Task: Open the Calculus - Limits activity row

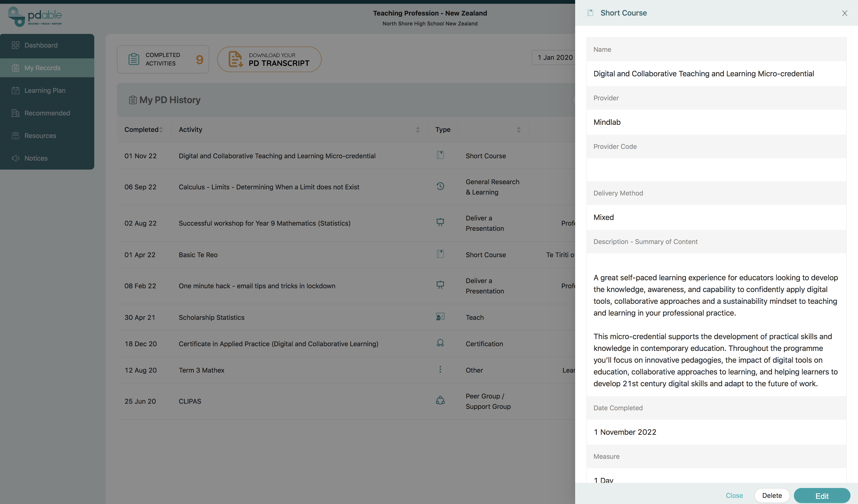Action: click(x=269, y=187)
